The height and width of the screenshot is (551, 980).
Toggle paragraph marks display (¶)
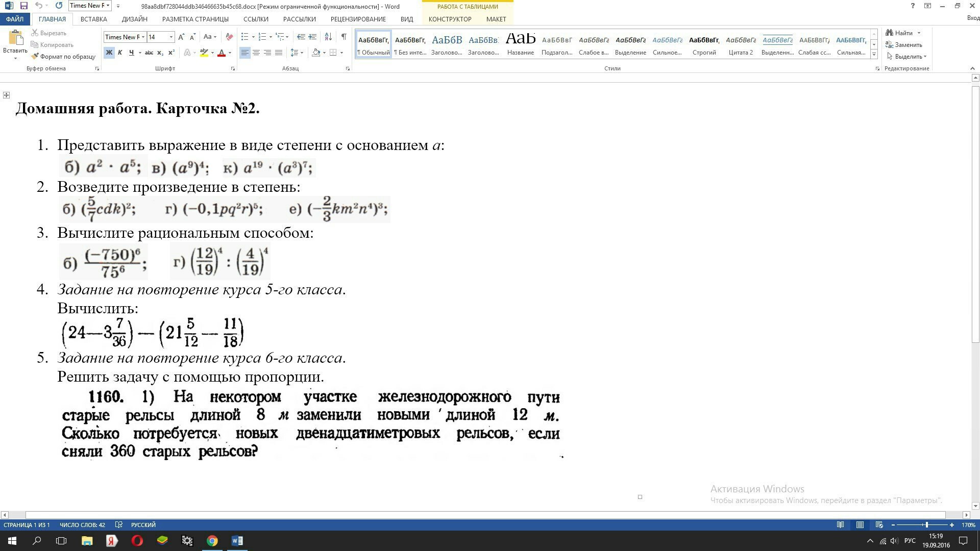(344, 37)
